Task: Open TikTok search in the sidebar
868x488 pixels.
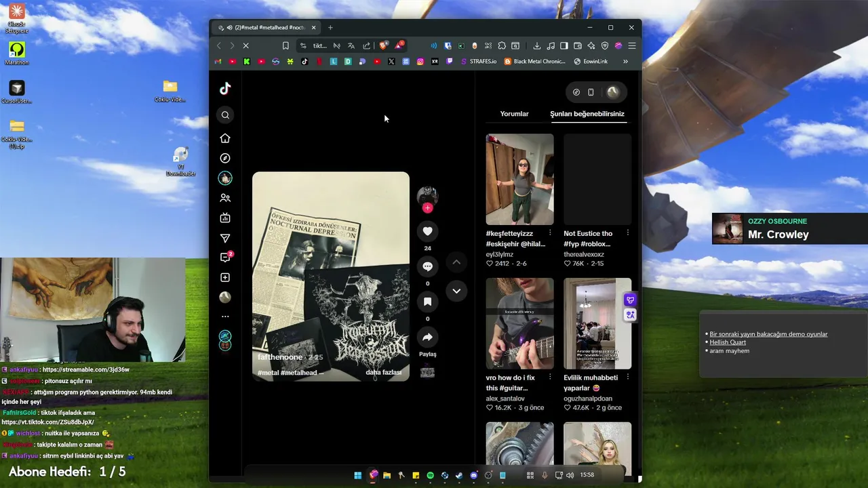Action: 225,115
